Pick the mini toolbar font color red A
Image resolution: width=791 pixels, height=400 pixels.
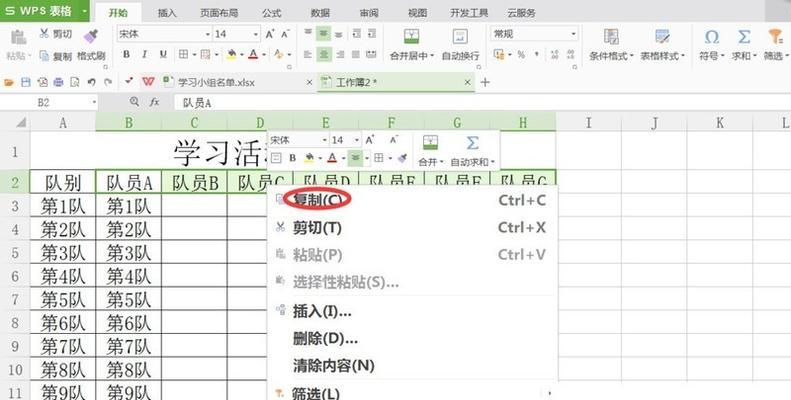coord(332,158)
